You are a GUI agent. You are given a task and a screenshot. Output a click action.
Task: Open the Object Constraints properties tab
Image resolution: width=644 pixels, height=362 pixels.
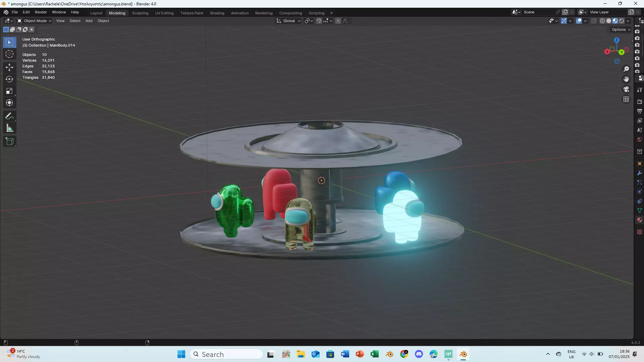[640, 201]
